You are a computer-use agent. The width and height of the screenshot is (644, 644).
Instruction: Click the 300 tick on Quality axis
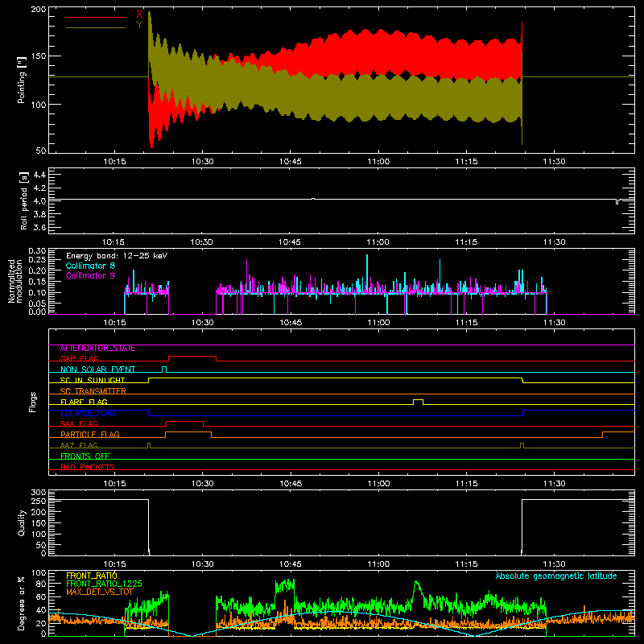[38, 492]
